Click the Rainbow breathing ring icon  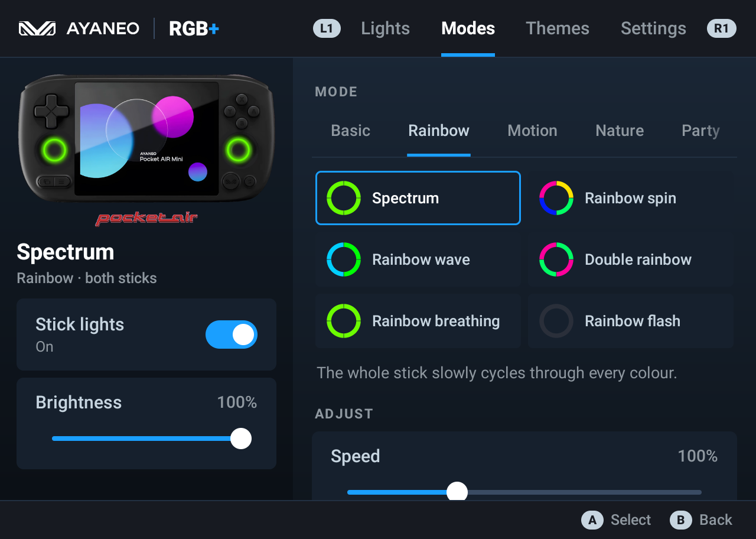click(x=344, y=321)
